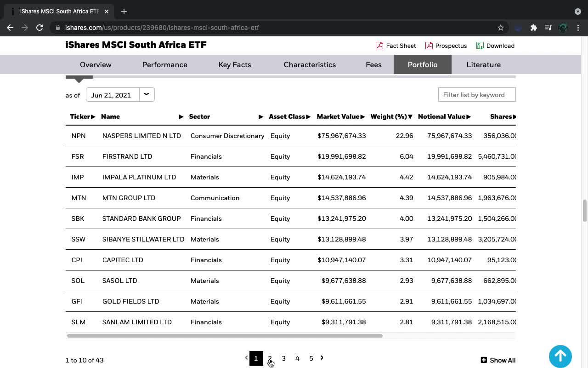588x368 pixels.
Task: Sort table by Market Value column
Action: [x=341, y=116]
